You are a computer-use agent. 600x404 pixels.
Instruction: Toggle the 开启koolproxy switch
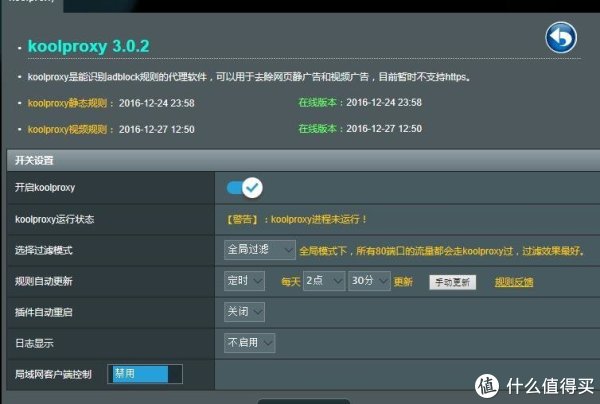[245, 187]
